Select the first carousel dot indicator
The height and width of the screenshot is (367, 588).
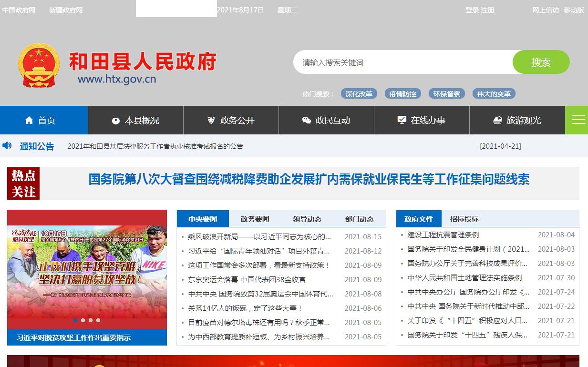pos(75,320)
